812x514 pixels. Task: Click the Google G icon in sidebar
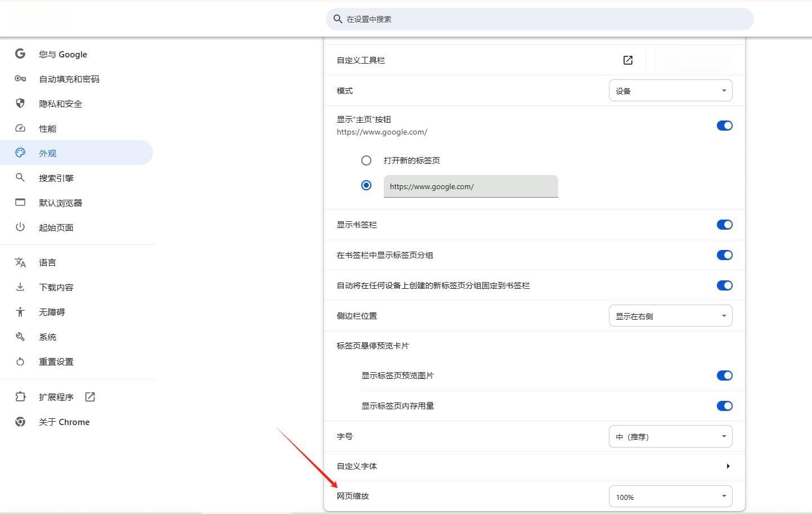20,53
